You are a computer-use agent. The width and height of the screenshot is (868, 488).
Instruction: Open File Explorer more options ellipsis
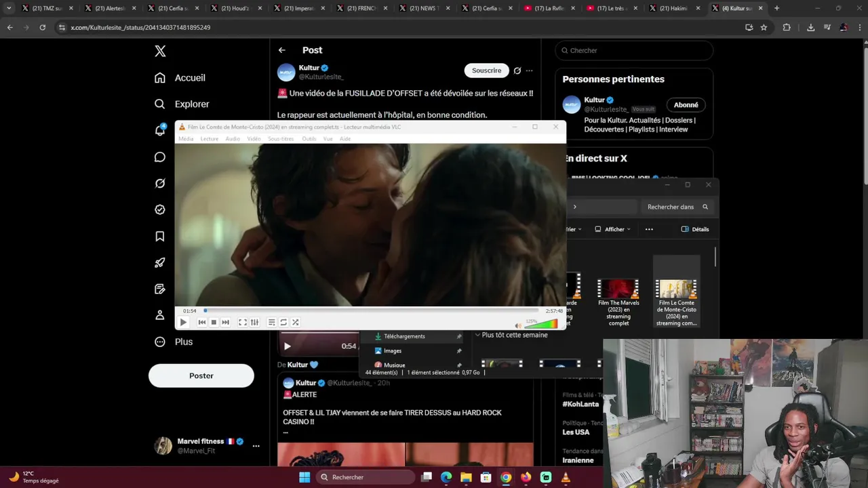tap(649, 229)
